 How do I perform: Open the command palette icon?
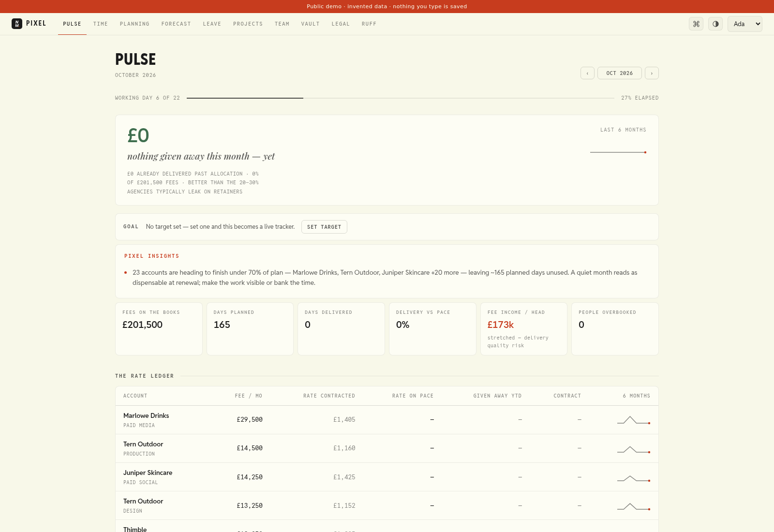click(x=696, y=24)
